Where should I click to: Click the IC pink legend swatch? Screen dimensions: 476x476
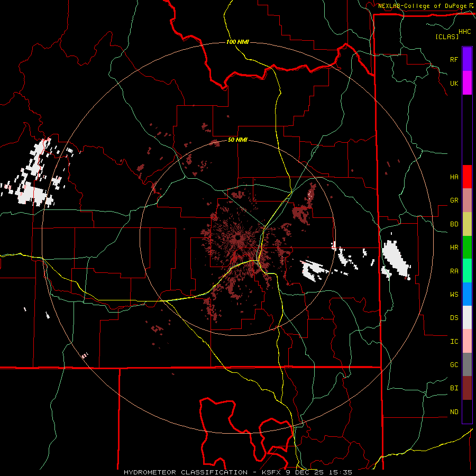[x=467, y=341]
